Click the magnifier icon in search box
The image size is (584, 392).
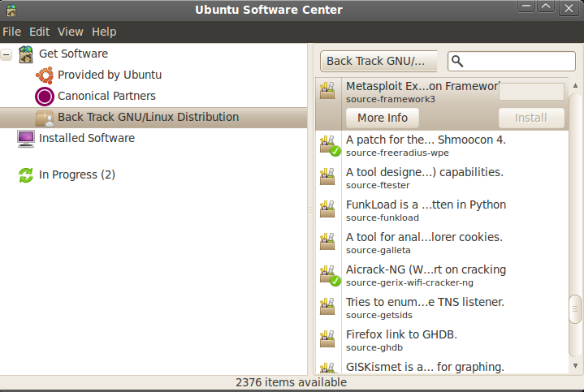point(456,61)
